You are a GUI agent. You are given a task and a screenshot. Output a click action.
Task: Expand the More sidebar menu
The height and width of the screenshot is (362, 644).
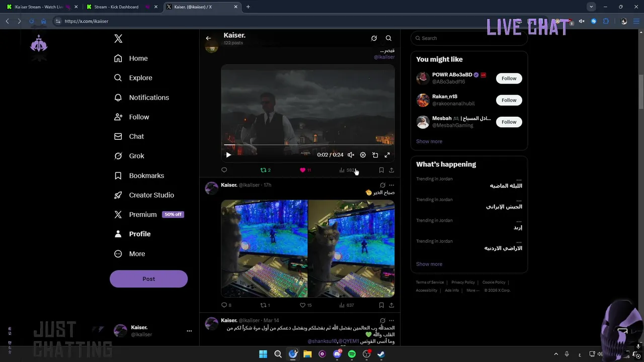pyautogui.click(x=130, y=254)
